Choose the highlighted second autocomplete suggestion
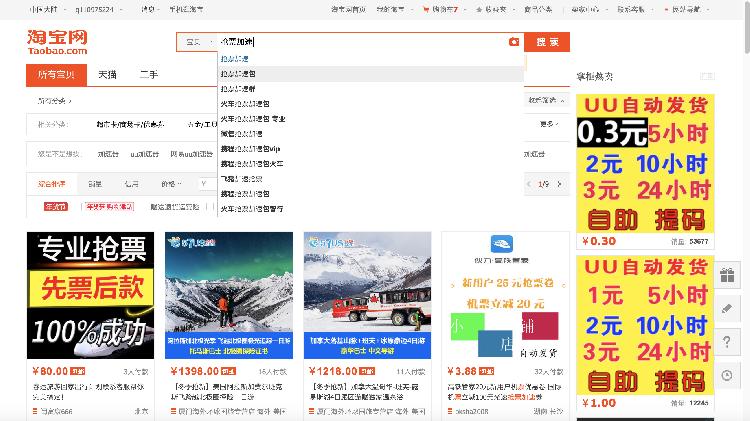The height and width of the screenshot is (421, 750). (371, 74)
